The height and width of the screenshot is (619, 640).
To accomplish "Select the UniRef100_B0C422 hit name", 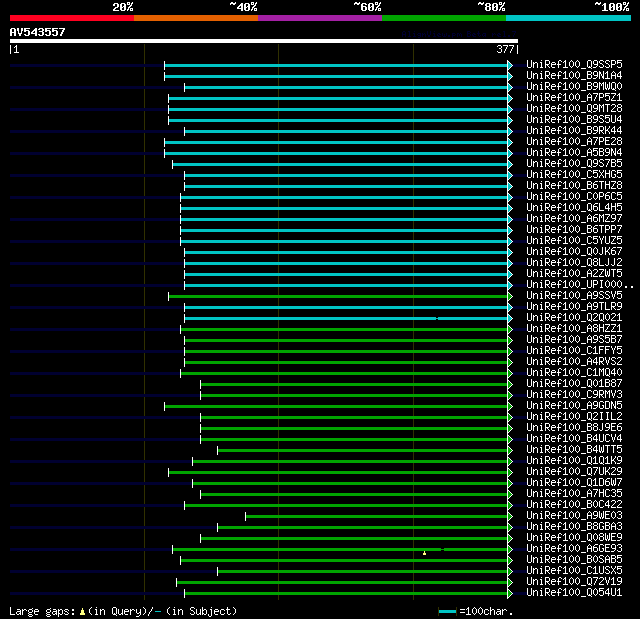I will [x=574, y=505].
